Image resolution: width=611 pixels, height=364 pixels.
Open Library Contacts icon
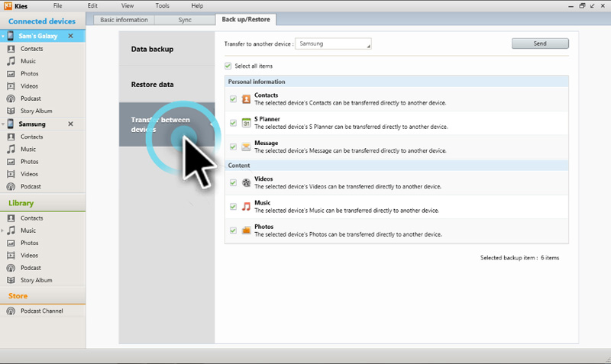(11, 218)
